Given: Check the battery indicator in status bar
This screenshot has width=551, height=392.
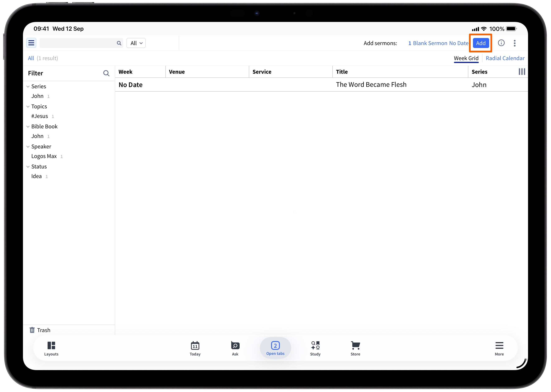Looking at the screenshot, I should [x=511, y=29].
